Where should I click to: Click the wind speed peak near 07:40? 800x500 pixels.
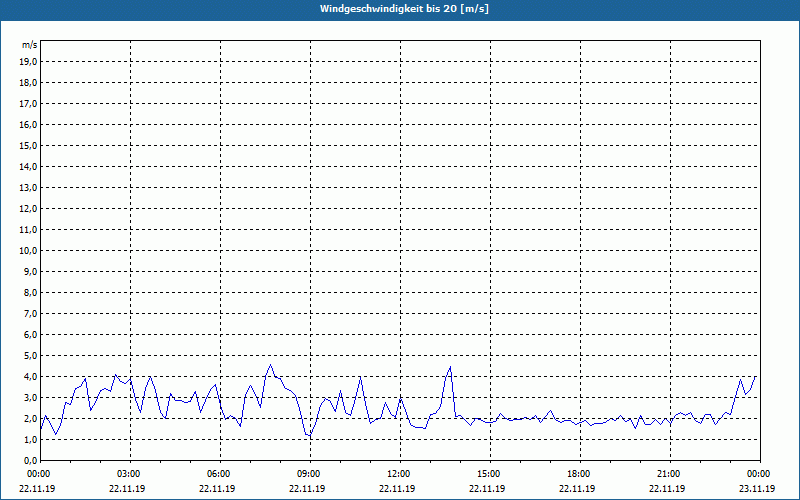tap(270, 365)
